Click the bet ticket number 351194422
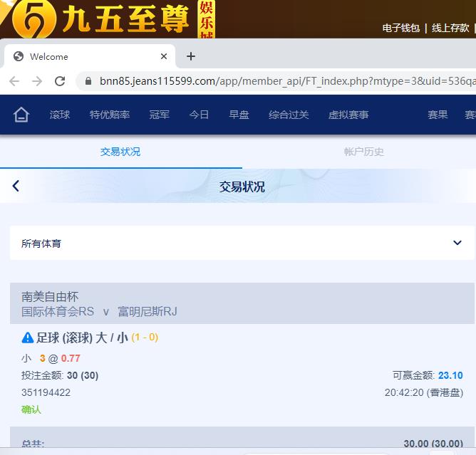476x455 pixels. 46,392
